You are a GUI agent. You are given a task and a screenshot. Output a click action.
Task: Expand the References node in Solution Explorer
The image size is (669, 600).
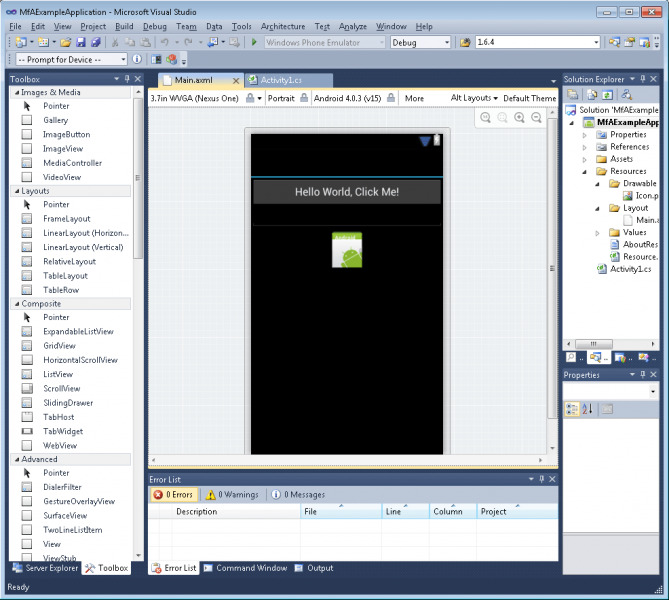(x=585, y=147)
